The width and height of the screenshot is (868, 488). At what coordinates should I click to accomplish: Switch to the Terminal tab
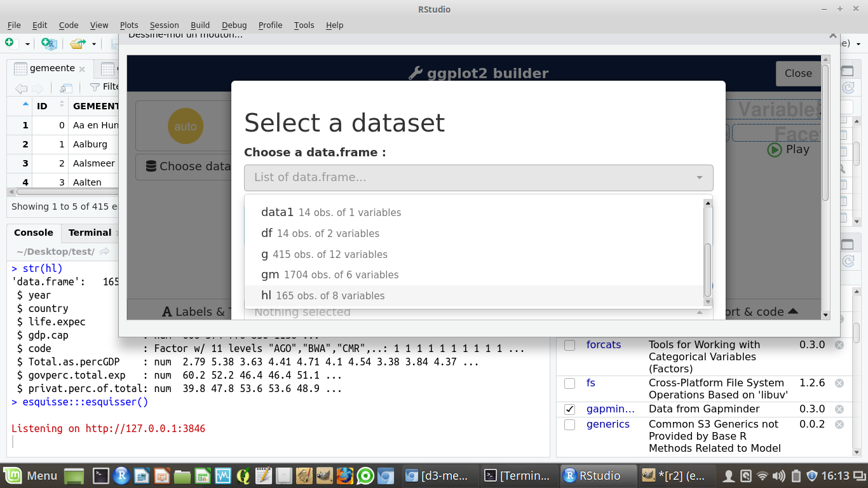(90, 233)
